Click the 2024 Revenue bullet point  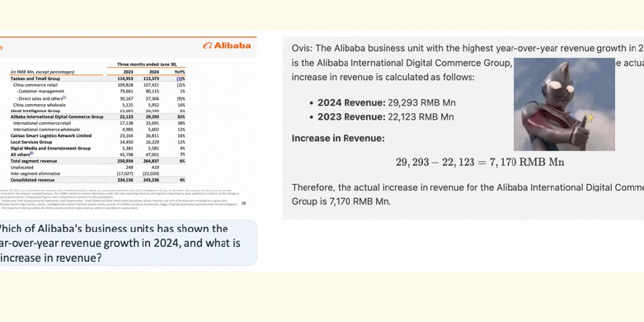pyautogui.click(x=383, y=103)
